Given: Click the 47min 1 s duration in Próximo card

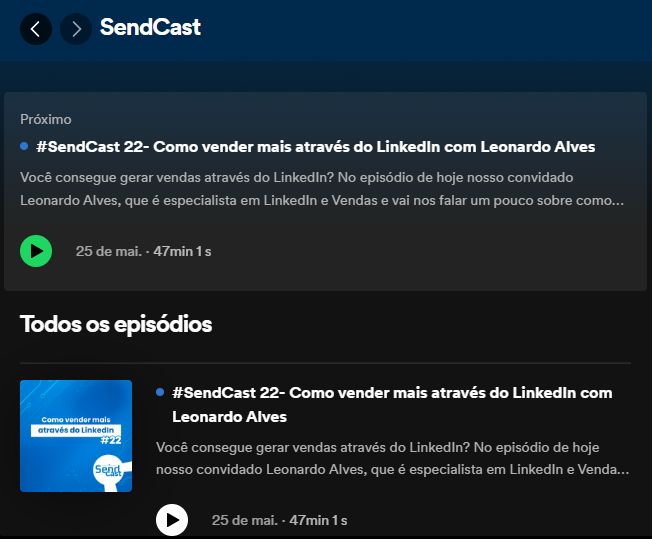Looking at the screenshot, I should 181,251.
